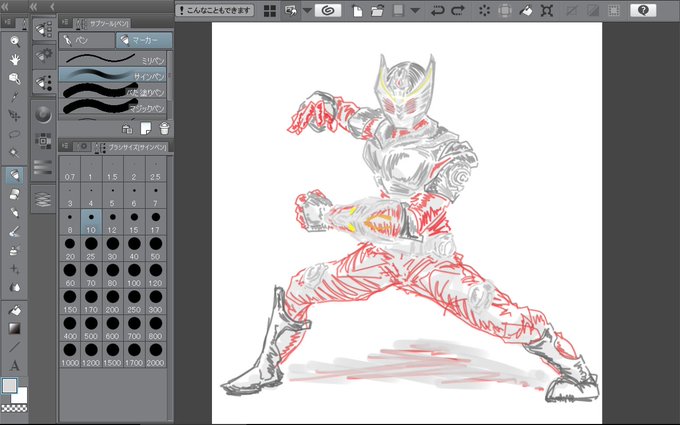Image resolution: width=680 pixels, height=425 pixels.
Task: Collapse the left tool palette with double chevron
Action: (x=5, y=7)
